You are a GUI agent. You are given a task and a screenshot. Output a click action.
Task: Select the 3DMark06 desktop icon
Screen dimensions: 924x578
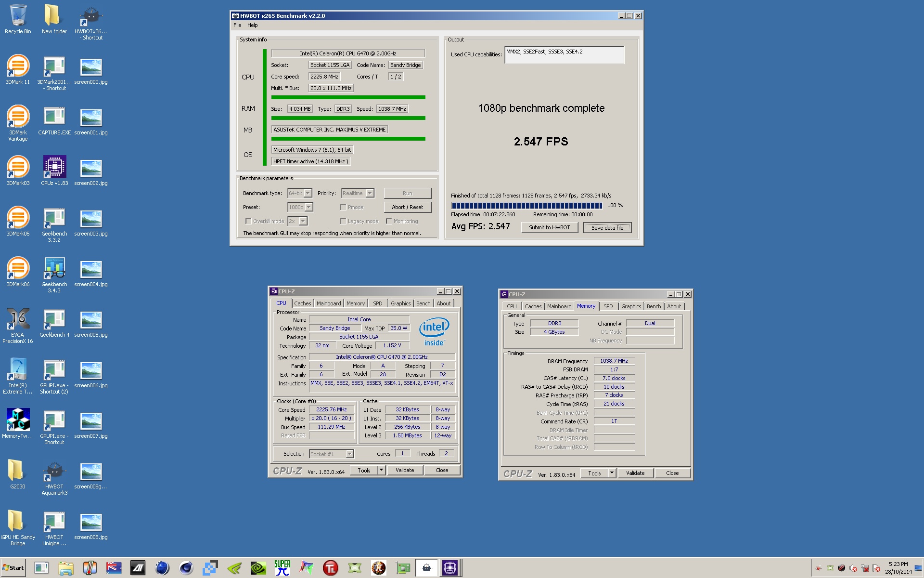(x=18, y=272)
